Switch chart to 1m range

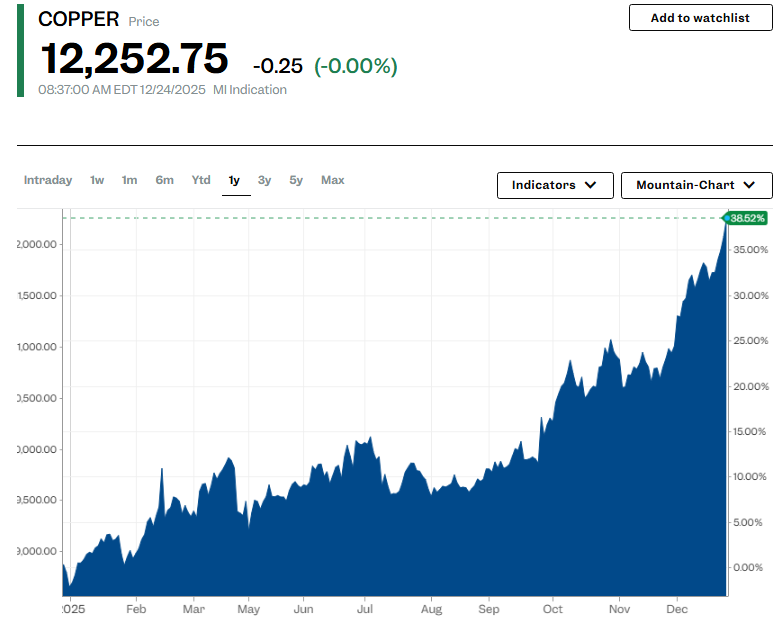click(130, 180)
